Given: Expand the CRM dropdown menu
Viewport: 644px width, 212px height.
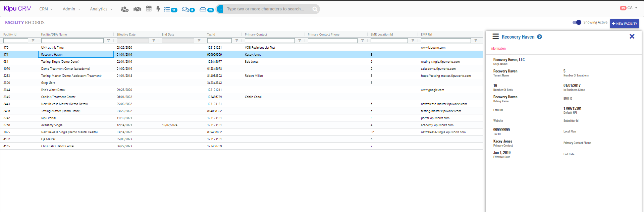Looking at the screenshot, I should pos(46,9).
